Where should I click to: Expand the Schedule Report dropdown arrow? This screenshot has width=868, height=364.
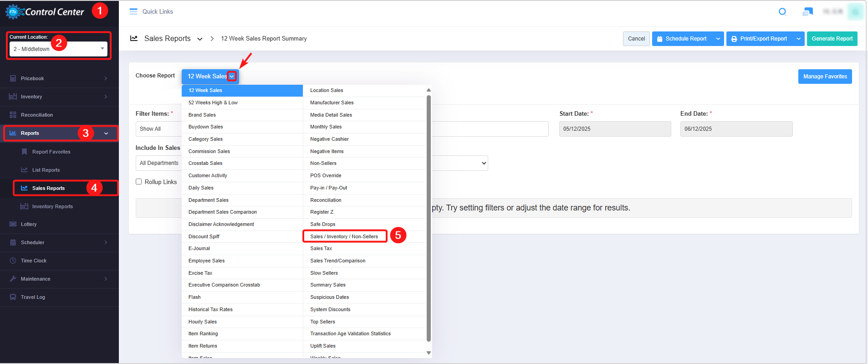(718, 39)
